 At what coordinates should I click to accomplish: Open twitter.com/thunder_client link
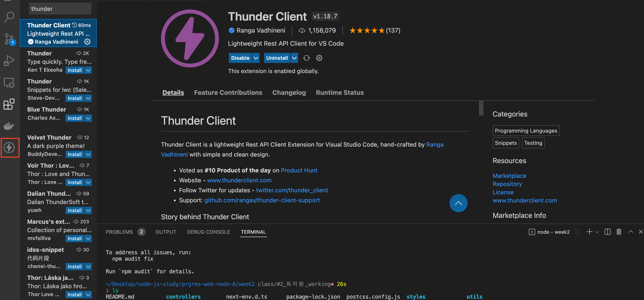click(292, 190)
